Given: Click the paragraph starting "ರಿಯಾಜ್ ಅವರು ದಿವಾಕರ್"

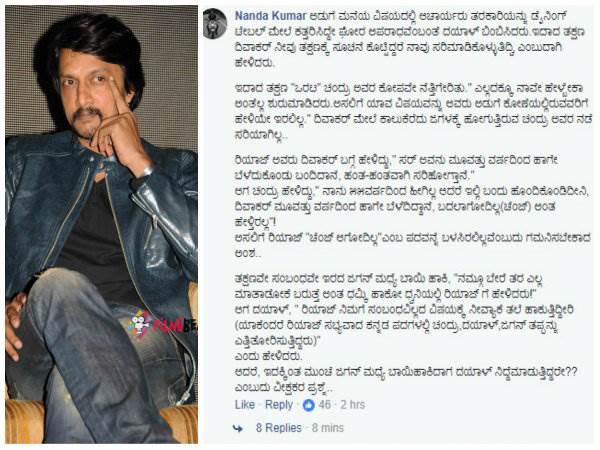Looking at the screenshot, I should 412,207.
